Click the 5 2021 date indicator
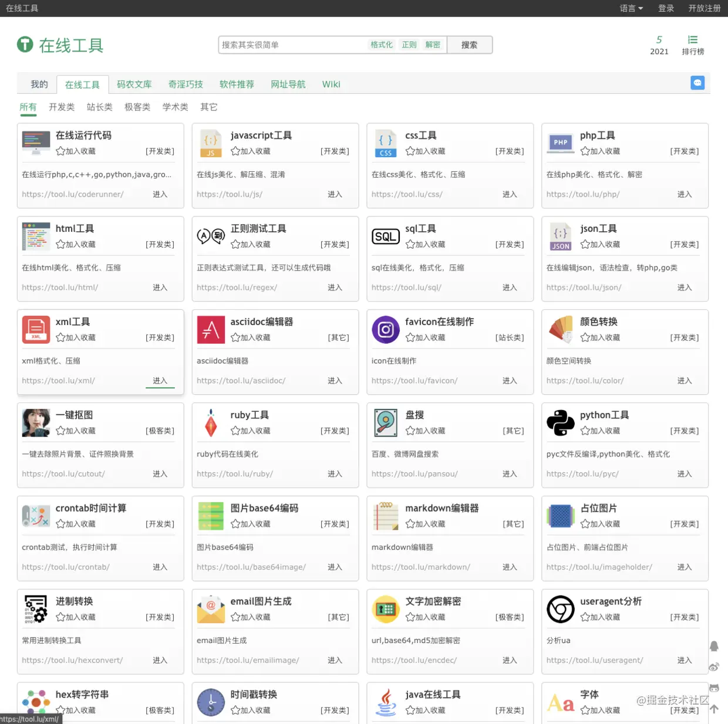The image size is (728, 724). [659, 45]
